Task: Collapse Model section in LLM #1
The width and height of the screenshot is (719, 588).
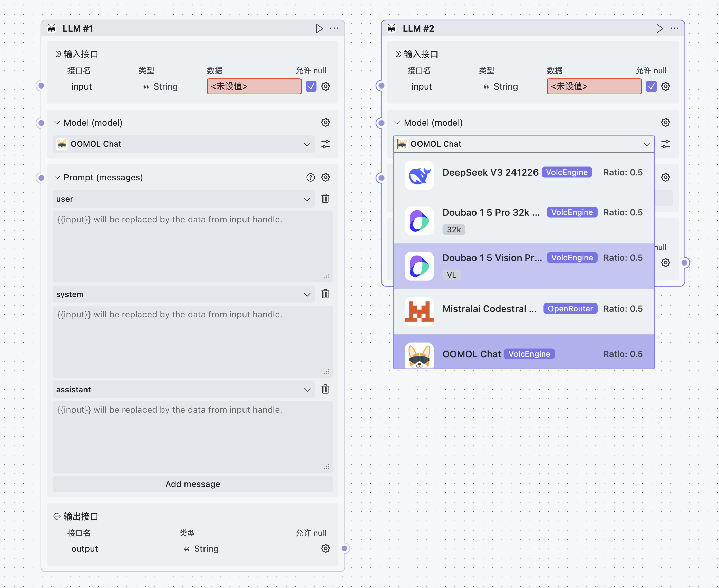Action: (x=57, y=123)
